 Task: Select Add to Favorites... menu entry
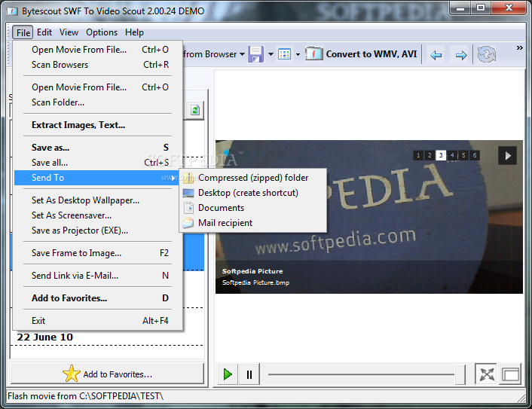tap(98, 298)
